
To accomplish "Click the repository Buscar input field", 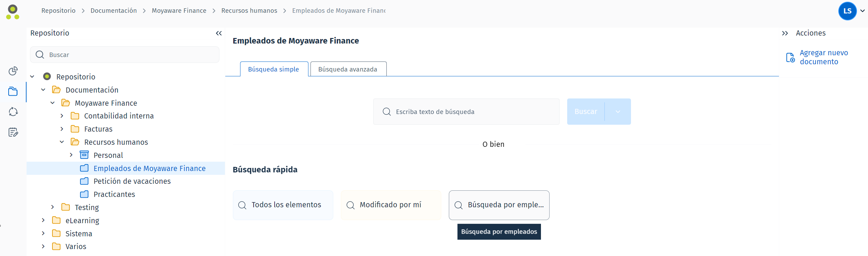I will (x=125, y=55).
